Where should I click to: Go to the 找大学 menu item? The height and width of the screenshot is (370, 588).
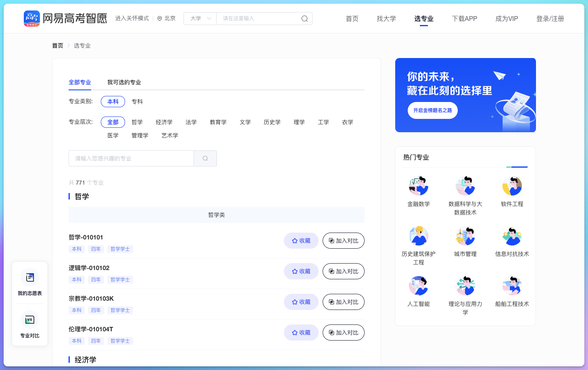pyautogui.click(x=386, y=18)
